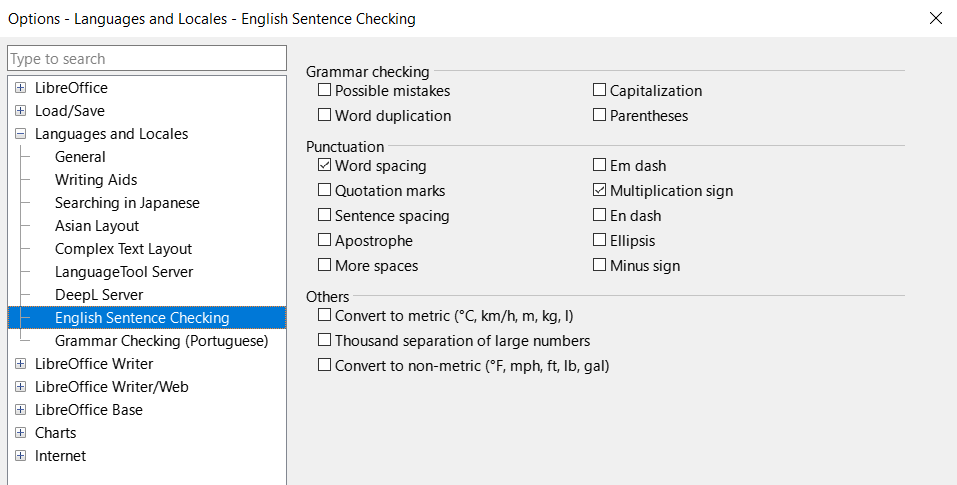The width and height of the screenshot is (957, 485).
Task: Close the Options dialog window
Action: (936, 18)
